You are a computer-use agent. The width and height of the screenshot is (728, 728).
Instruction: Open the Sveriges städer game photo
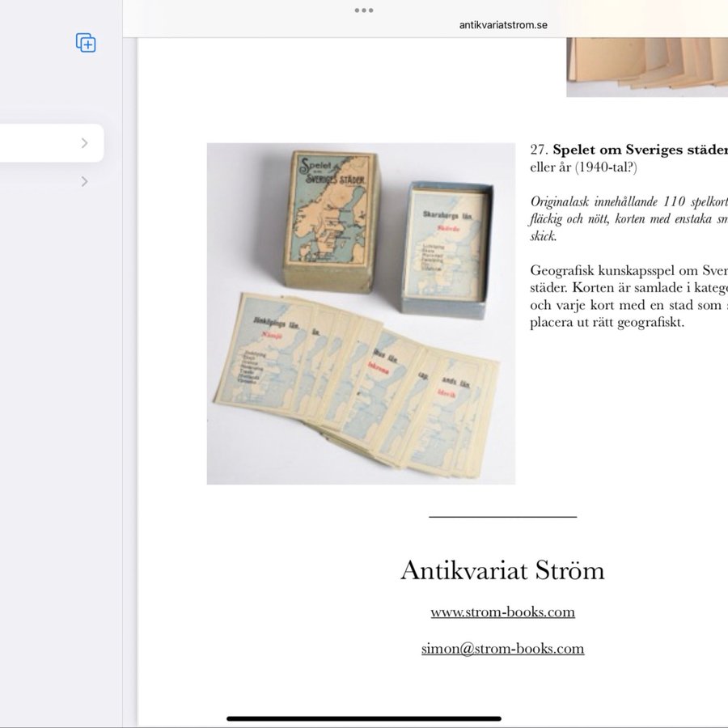point(361,314)
